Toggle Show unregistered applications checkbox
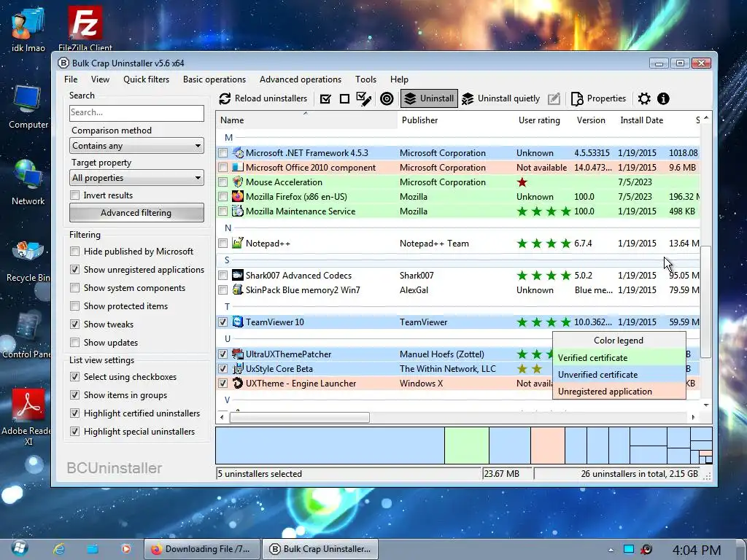Viewport: 747px width, 560px height. point(75,270)
